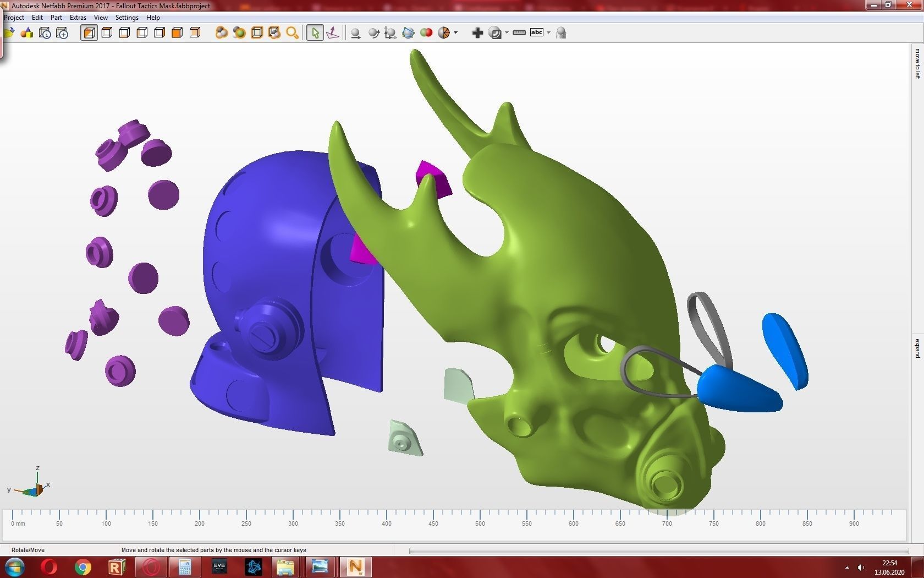
Task: Select the pale grey piece with round boss
Action: pos(405,439)
